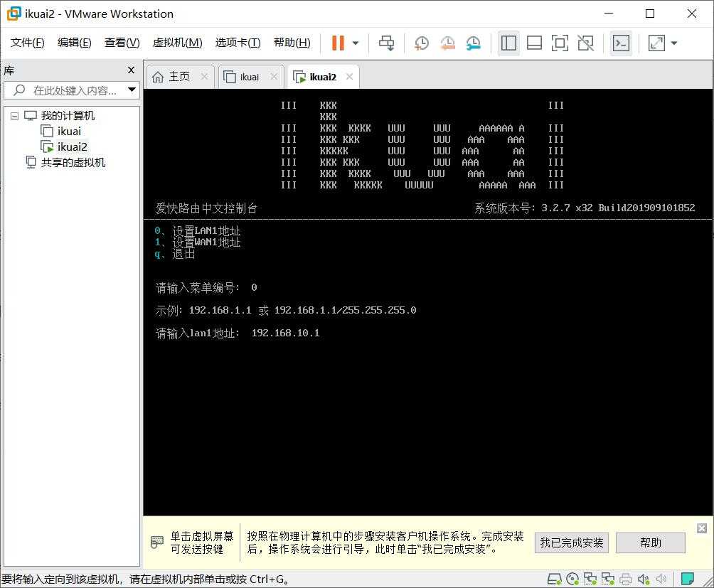This screenshot has height=588, width=714.
Task: Click the 爱快路由中文控制台 heading
Action: click(x=206, y=208)
